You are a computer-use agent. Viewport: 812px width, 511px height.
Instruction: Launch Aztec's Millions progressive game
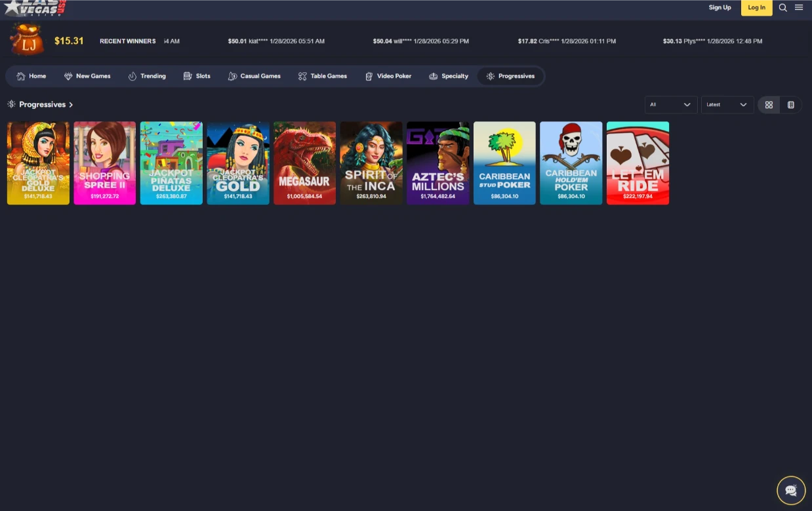click(x=437, y=163)
